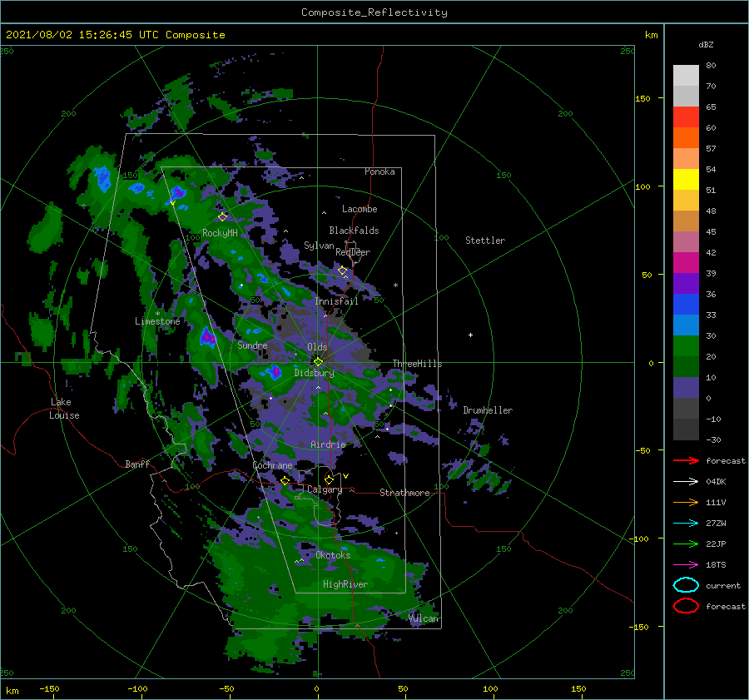
Task: Click the Strathmore label
Action: click(404, 493)
